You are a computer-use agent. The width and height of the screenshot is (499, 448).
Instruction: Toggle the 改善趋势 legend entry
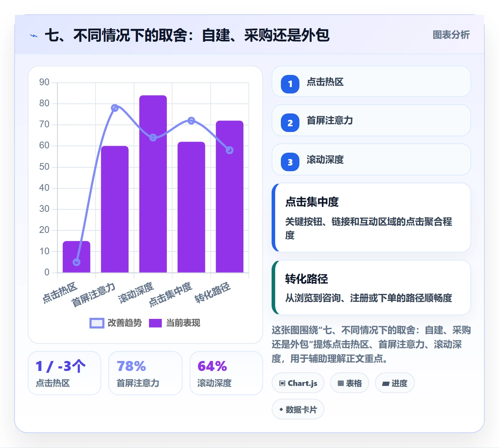[x=115, y=323]
